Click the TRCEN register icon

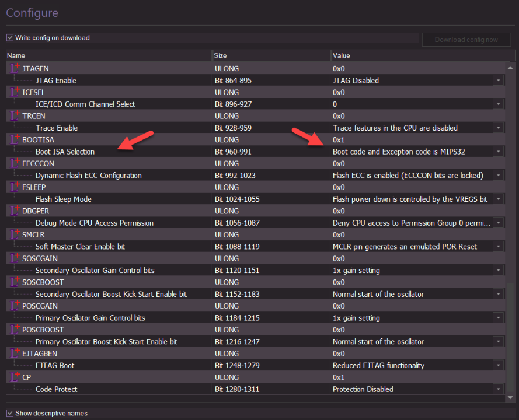15,116
